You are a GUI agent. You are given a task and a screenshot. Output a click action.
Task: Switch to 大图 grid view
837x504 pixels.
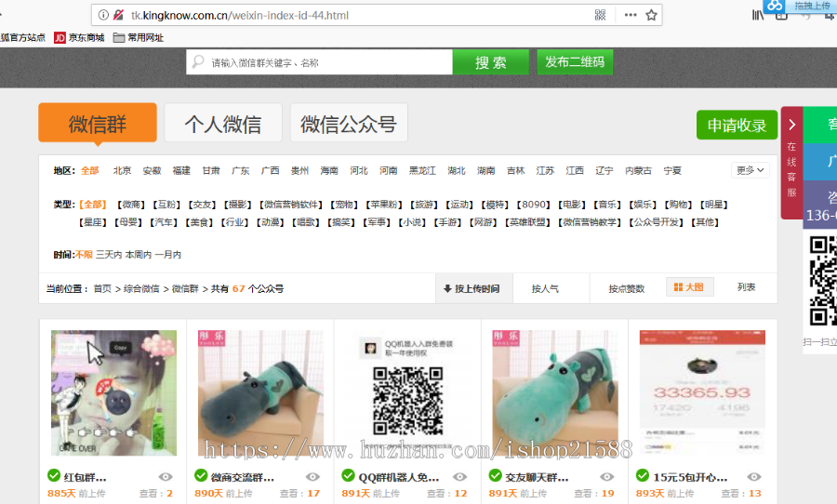click(x=690, y=287)
